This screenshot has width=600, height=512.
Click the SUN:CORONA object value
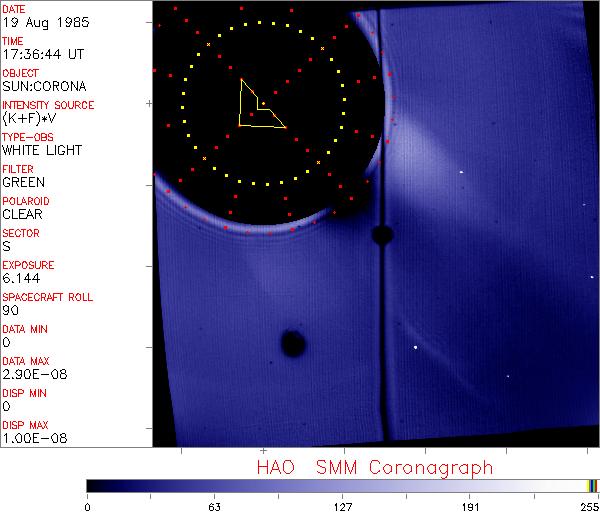pos(40,87)
